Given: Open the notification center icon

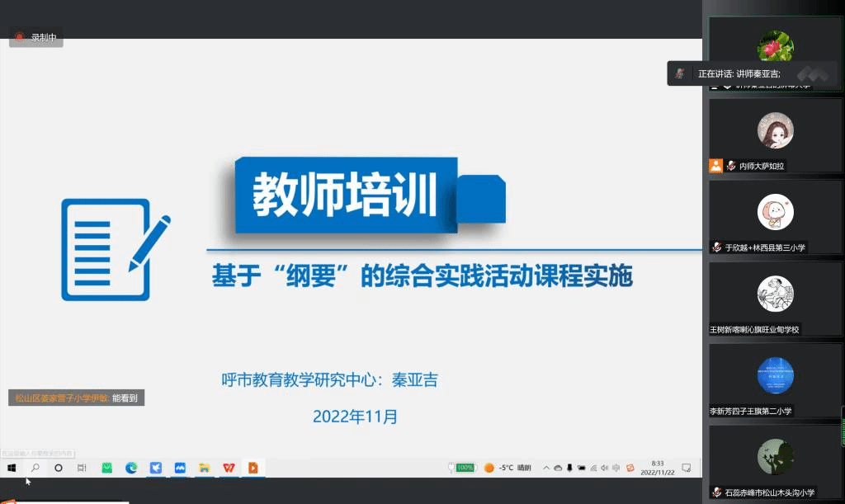Looking at the screenshot, I should point(685,468).
